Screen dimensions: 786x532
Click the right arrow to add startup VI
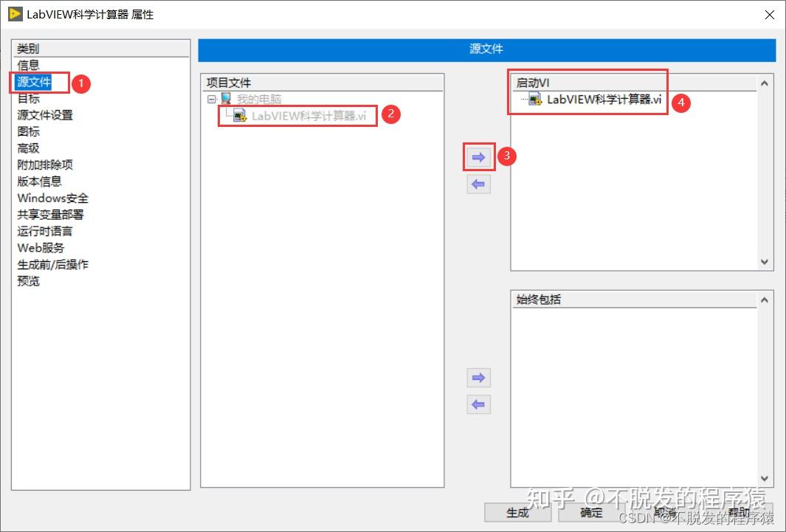(x=478, y=156)
